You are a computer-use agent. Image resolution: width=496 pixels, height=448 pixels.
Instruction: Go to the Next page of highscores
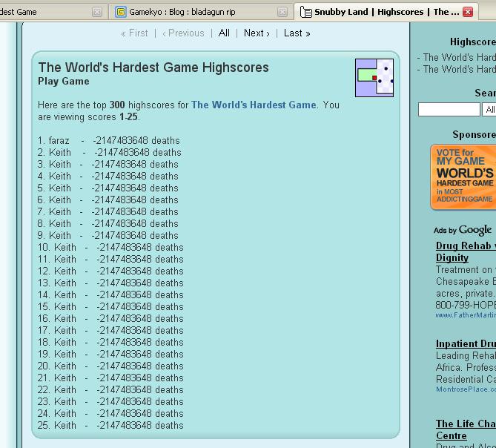click(257, 33)
